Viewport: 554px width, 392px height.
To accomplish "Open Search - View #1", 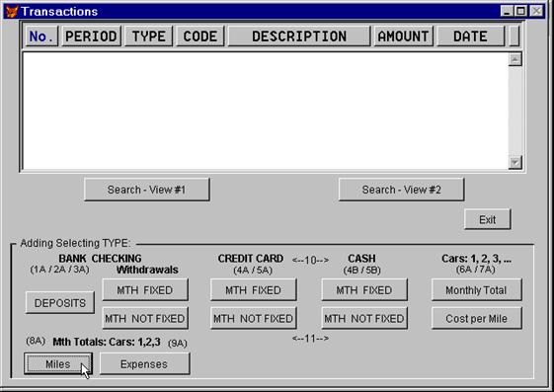I will (x=146, y=190).
